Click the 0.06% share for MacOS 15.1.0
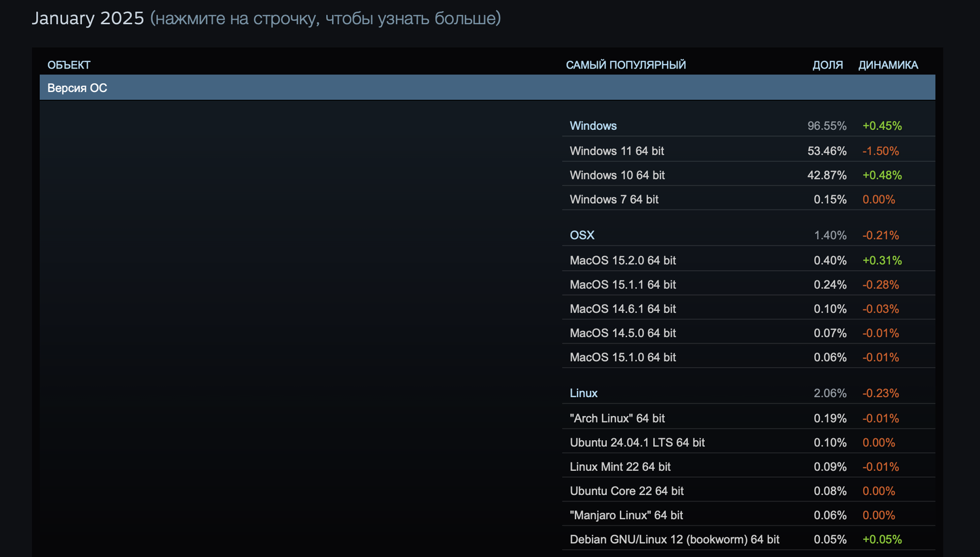Screen dimensions: 980x557 pyautogui.click(x=830, y=357)
